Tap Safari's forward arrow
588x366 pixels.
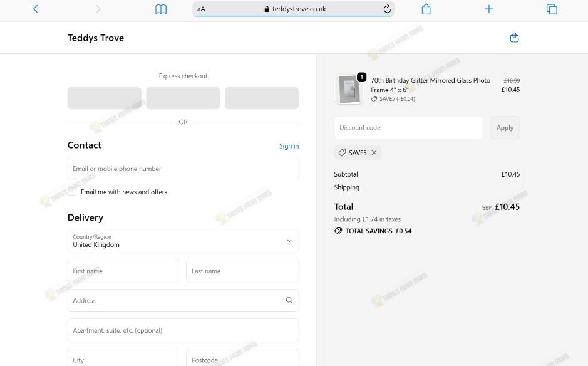coord(98,9)
